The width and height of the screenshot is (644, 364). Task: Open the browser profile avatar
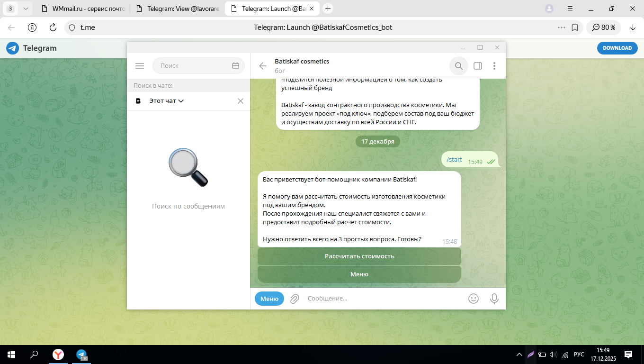click(549, 9)
